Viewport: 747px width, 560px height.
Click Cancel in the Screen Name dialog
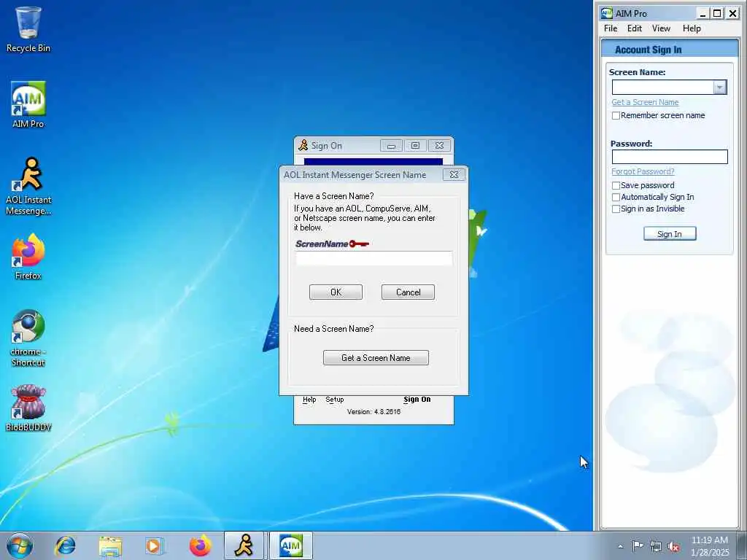[x=408, y=292]
